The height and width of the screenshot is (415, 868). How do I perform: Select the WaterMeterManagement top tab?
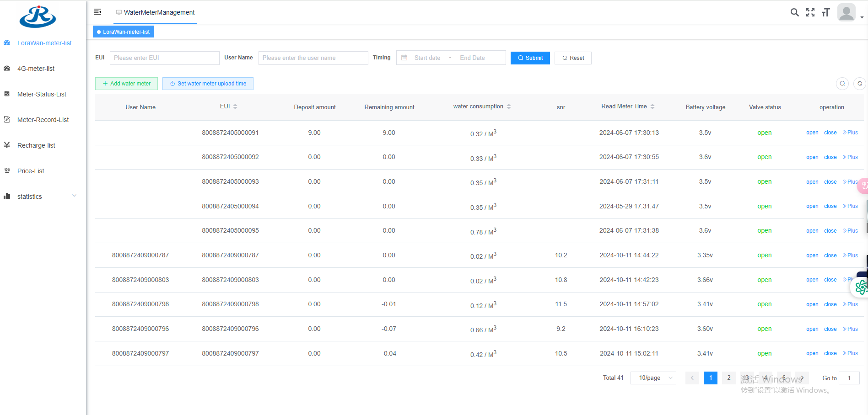coord(155,12)
